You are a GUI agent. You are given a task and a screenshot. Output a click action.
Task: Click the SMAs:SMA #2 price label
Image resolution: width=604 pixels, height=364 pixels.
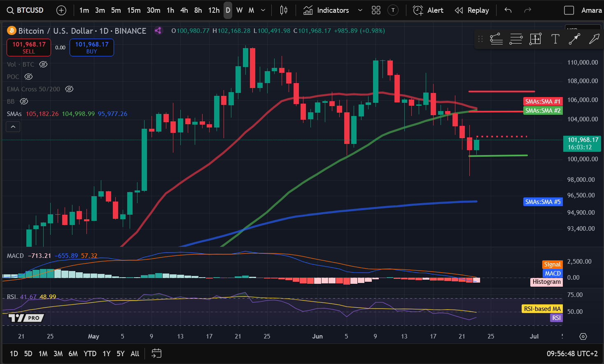(x=543, y=110)
